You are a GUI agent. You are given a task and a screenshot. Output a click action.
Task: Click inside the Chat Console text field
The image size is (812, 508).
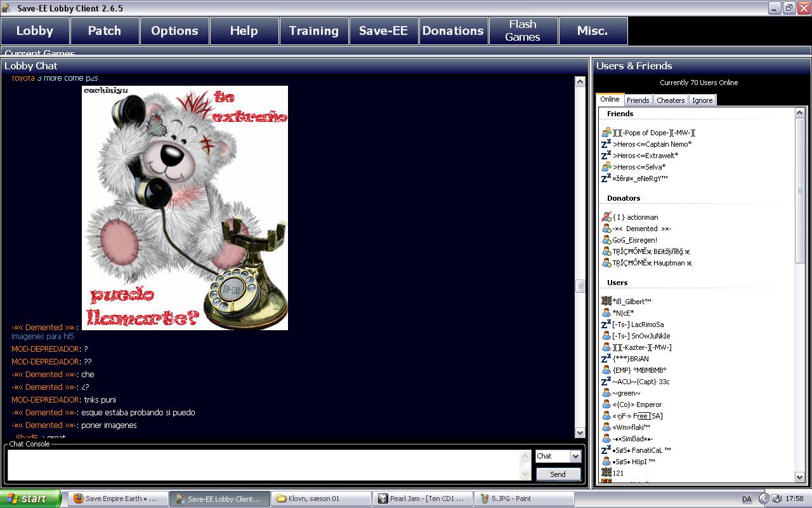[263, 465]
